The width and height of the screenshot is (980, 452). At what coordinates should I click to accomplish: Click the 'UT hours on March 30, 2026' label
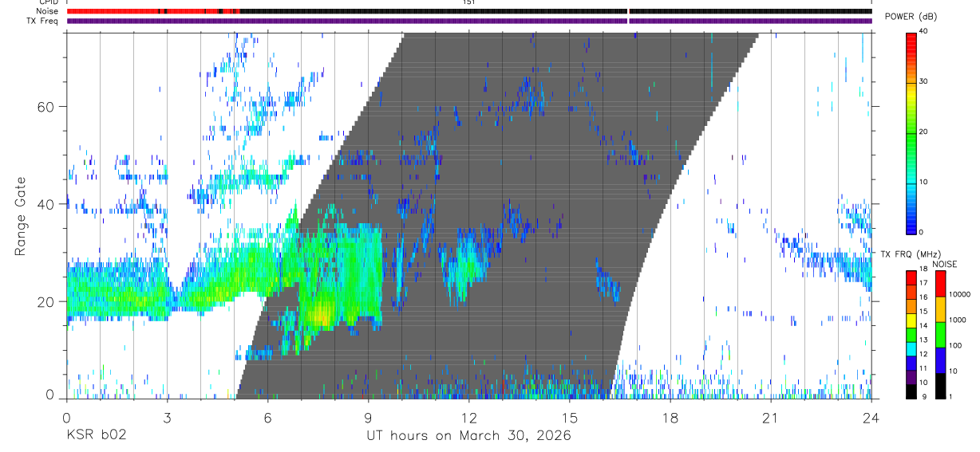pyautogui.click(x=468, y=436)
